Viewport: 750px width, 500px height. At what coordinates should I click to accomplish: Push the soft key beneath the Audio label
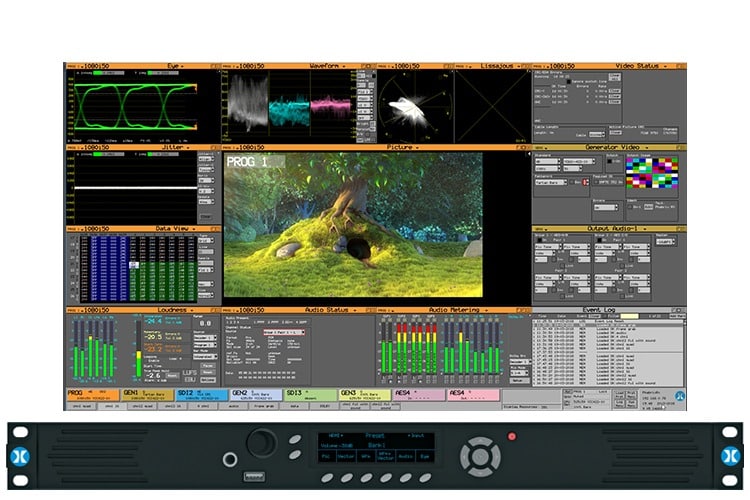(x=406, y=478)
